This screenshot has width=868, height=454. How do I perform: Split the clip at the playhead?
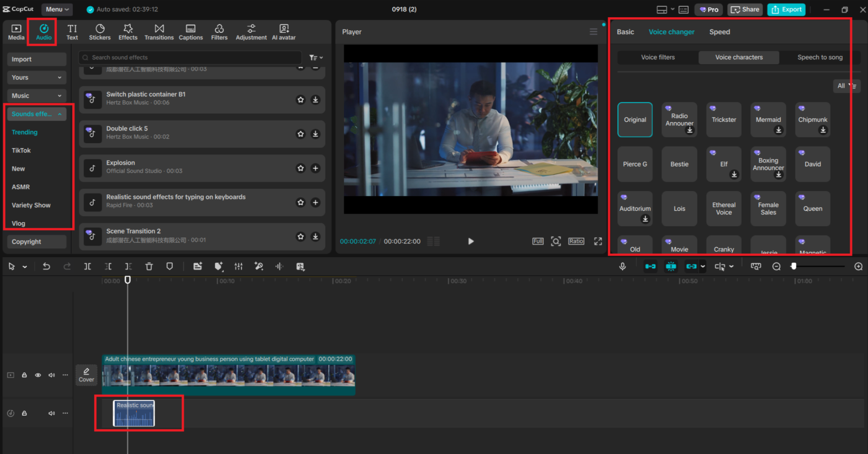click(x=87, y=266)
